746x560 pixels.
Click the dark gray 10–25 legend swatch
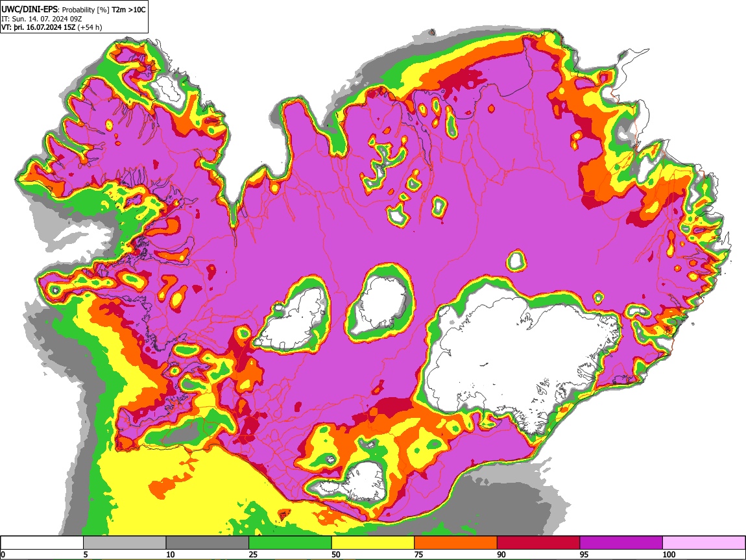208,543
